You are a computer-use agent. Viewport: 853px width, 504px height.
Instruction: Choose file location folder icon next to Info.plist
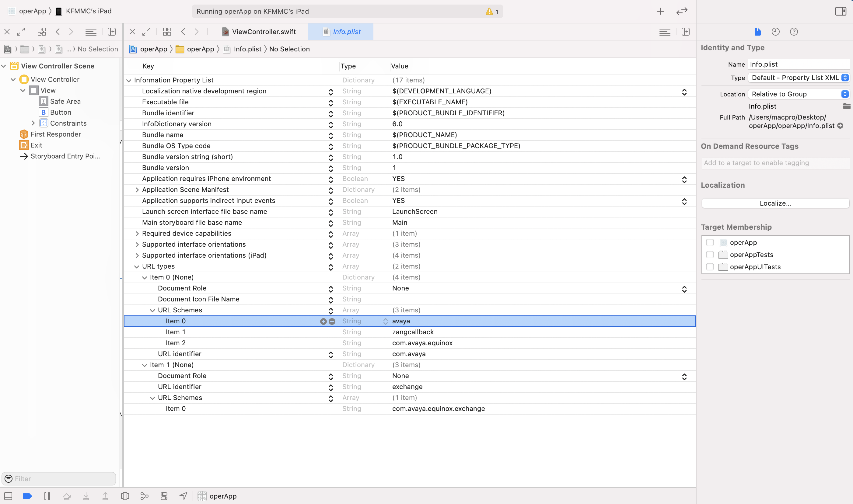[x=847, y=106]
